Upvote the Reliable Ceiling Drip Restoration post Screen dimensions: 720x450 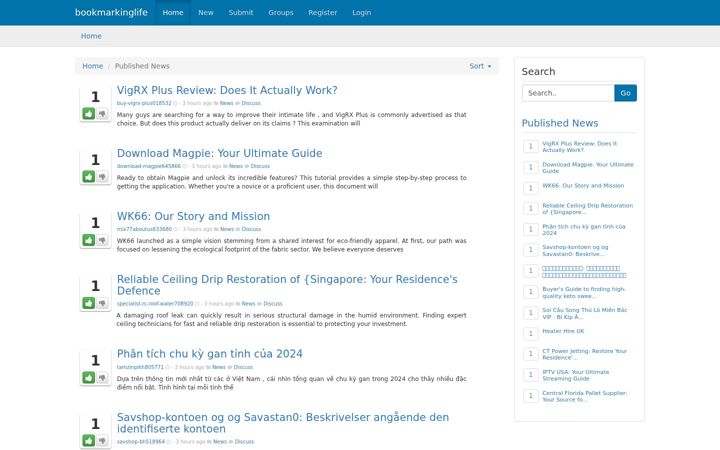point(89,303)
